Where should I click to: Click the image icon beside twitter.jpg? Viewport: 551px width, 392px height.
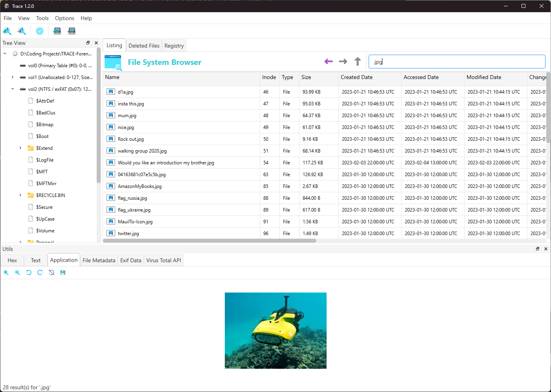click(111, 233)
